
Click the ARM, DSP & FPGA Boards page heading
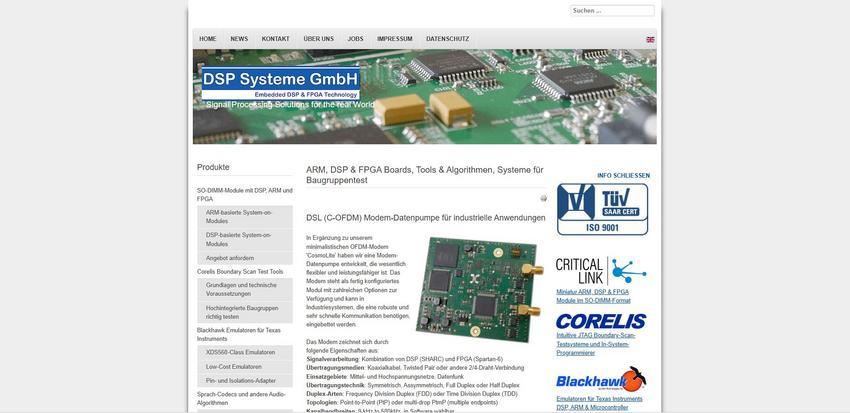pyautogui.click(x=424, y=175)
